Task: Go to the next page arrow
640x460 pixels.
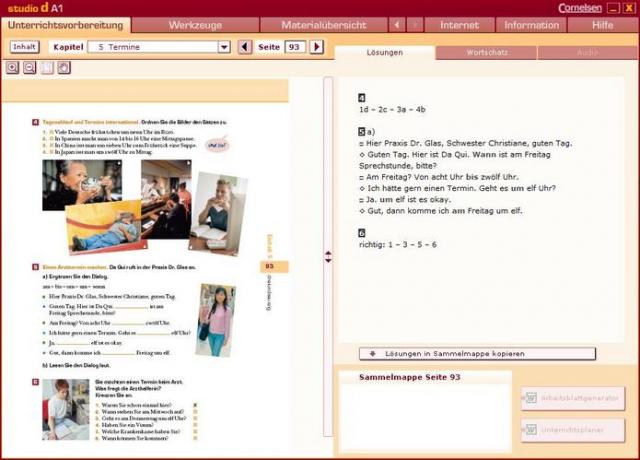Action: [x=317, y=47]
